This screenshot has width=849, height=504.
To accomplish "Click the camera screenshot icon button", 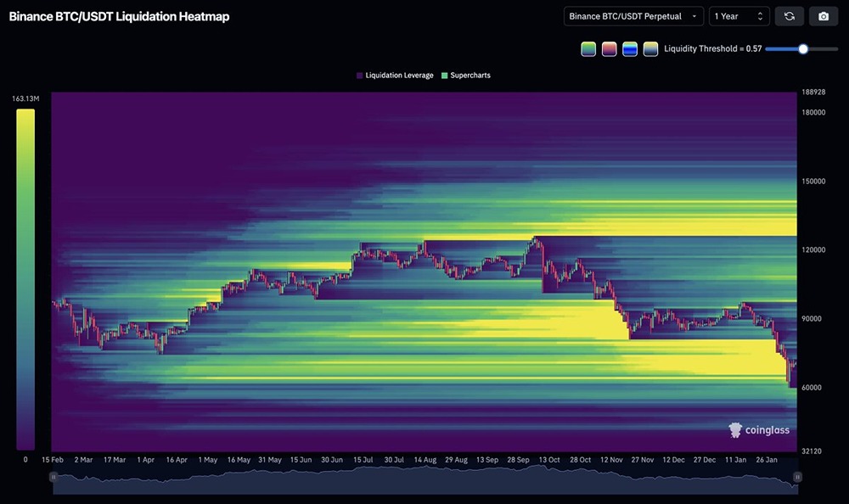I will click(x=824, y=16).
